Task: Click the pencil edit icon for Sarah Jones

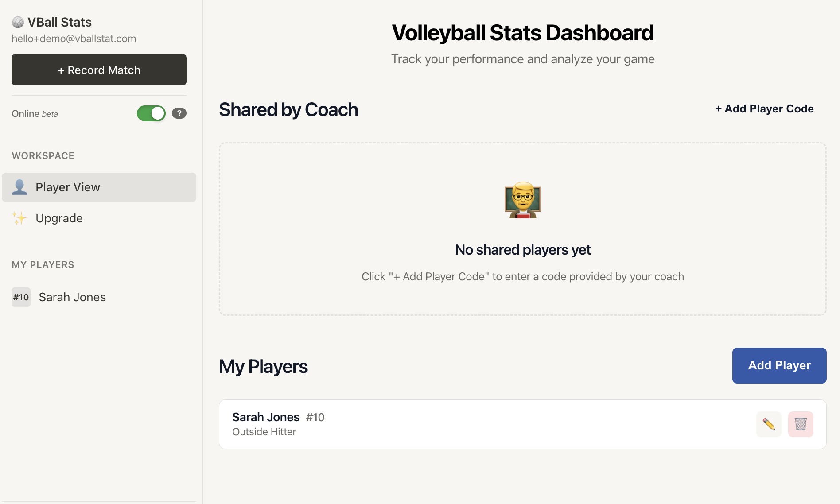Action: point(769,424)
